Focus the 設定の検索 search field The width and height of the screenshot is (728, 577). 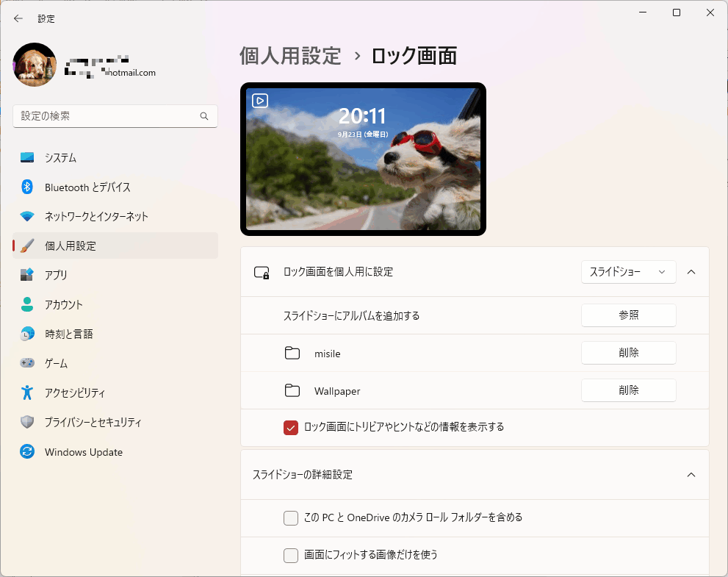tap(115, 116)
